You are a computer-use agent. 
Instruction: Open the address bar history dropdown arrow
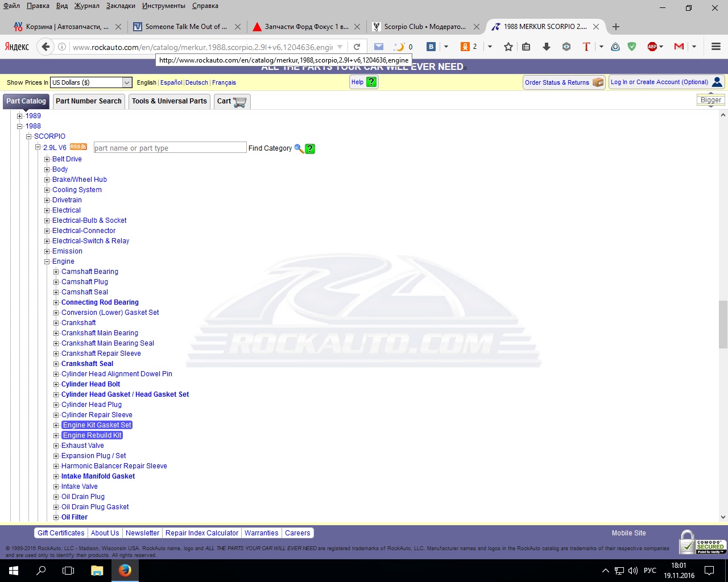tap(340, 47)
